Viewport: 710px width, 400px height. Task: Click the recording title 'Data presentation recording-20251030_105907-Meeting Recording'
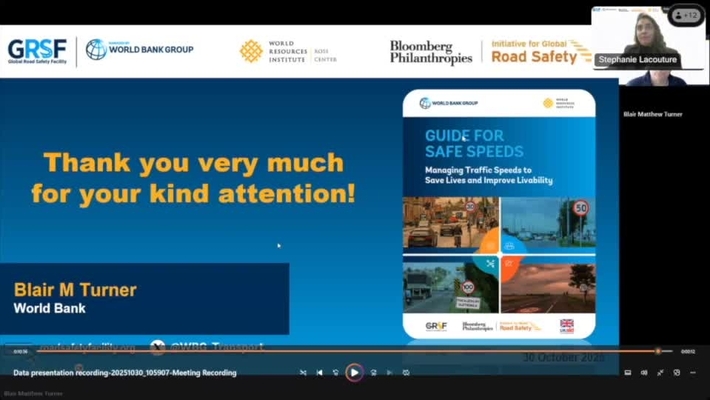point(125,372)
